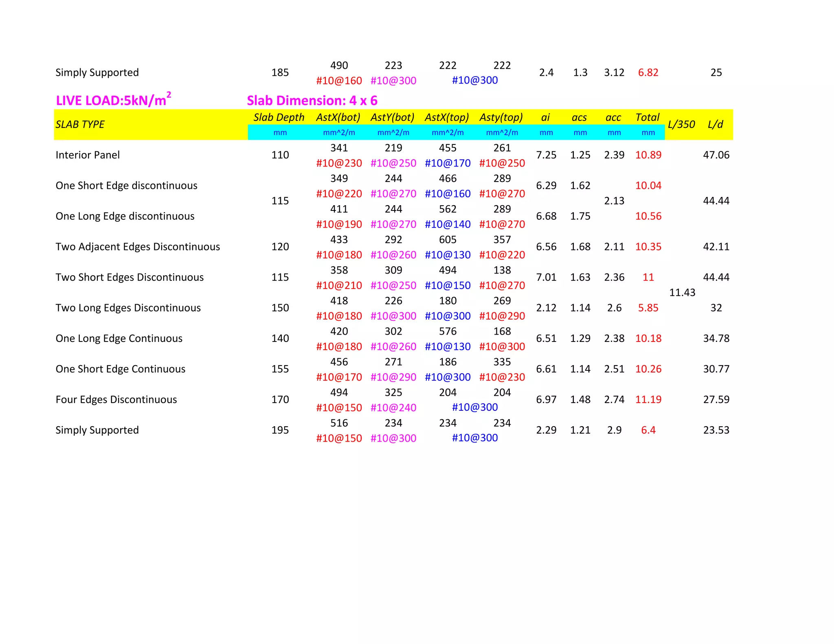Select the 11.43 value in L/350 column
The width and height of the screenshot is (834, 644).
pyautogui.click(x=682, y=293)
